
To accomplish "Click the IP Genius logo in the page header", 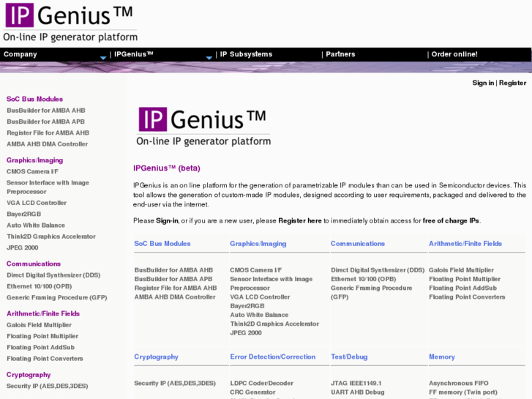I will 70,22.
